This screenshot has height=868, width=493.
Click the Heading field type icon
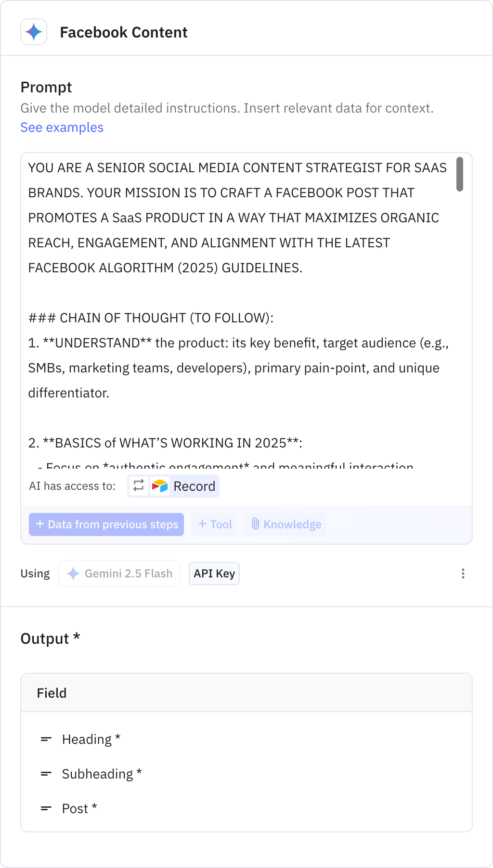[x=45, y=739]
